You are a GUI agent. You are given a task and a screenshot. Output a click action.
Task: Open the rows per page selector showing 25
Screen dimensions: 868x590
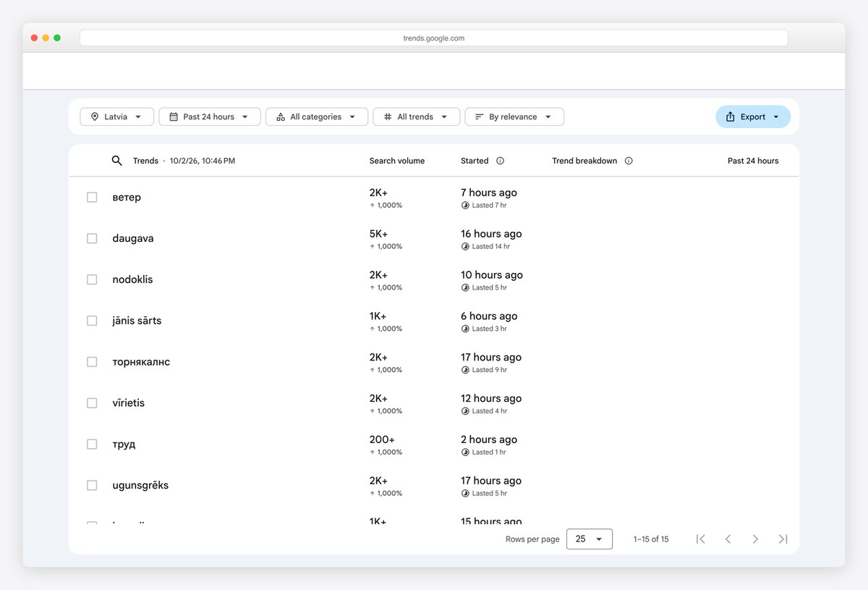click(x=590, y=539)
